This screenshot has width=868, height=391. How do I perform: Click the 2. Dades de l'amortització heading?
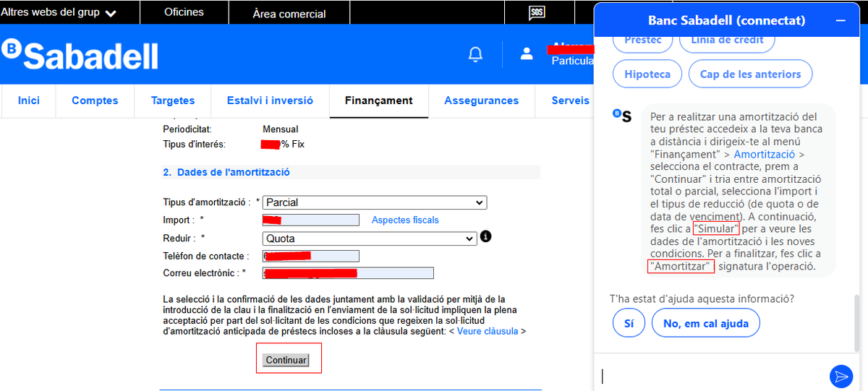pyautogui.click(x=226, y=172)
